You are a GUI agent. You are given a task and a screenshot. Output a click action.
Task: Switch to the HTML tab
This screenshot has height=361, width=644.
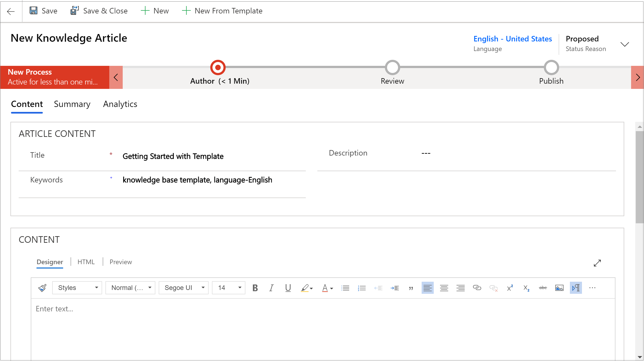point(86,262)
